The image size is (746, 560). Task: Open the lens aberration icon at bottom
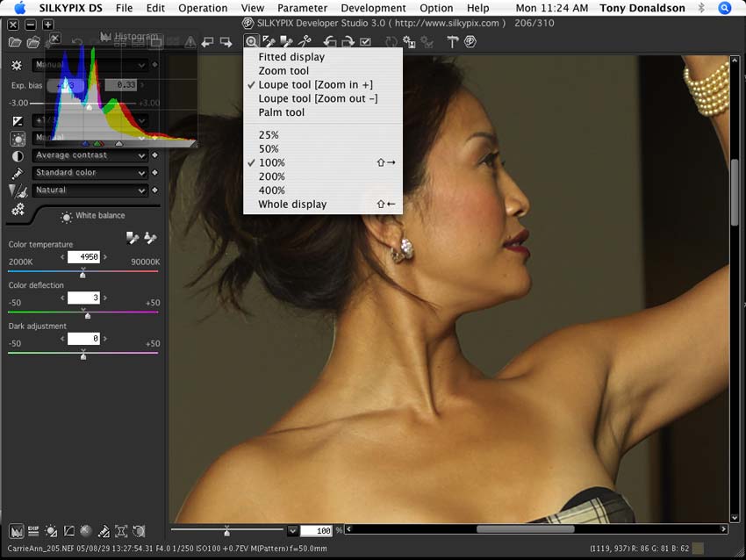point(104,531)
